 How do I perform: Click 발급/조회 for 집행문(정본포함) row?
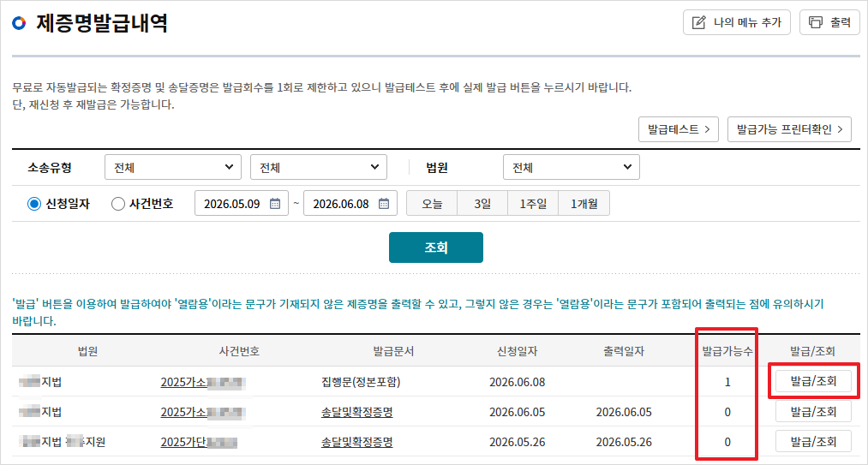pyautogui.click(x=813, y=381)
